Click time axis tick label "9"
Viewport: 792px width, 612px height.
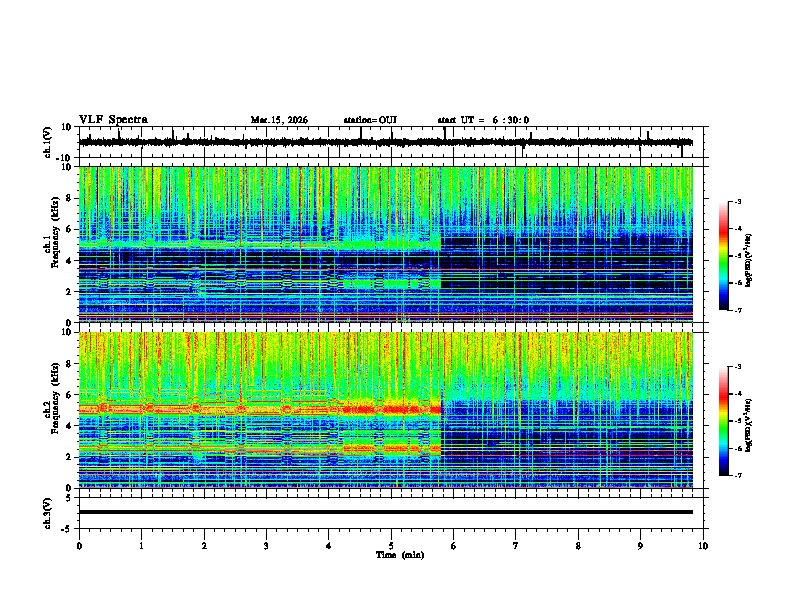[640, 546]
